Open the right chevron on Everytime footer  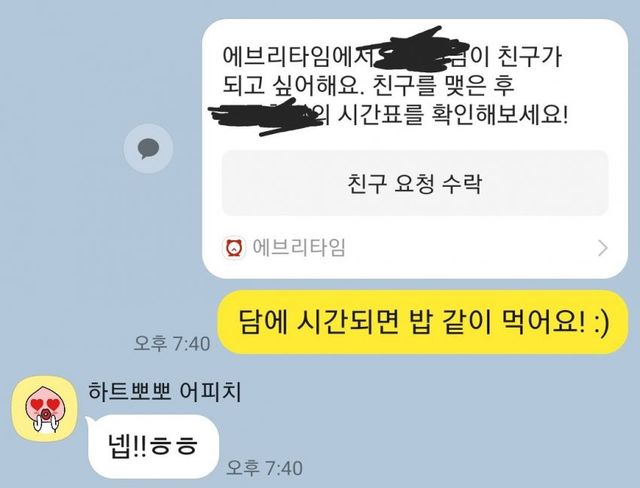(x=602, y=248)
